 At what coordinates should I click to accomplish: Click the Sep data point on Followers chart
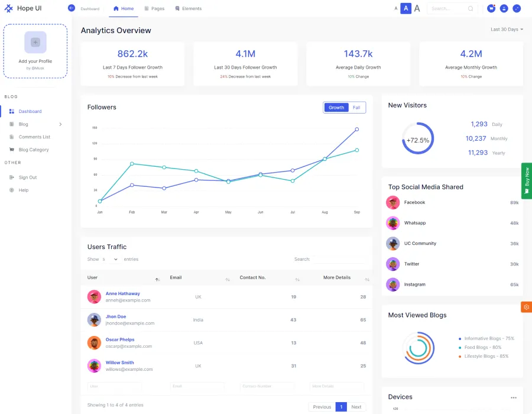(357, 129)
